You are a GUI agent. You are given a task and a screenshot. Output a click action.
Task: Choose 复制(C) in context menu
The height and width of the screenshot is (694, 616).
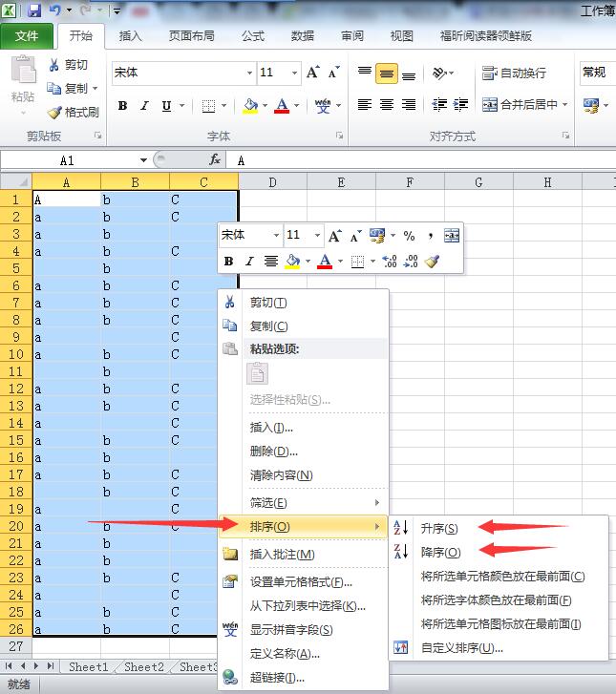coord(304,326)
